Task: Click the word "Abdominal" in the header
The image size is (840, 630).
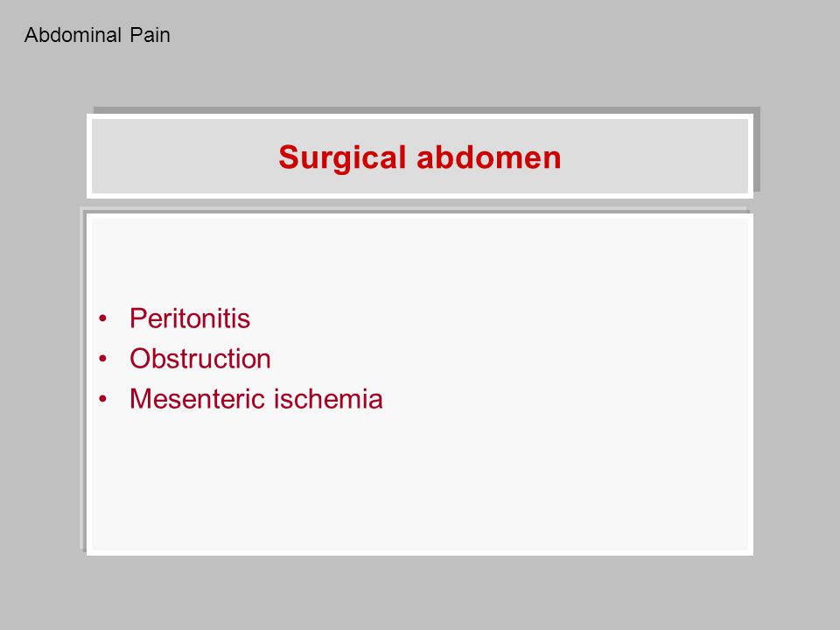Action: [73, 35]
